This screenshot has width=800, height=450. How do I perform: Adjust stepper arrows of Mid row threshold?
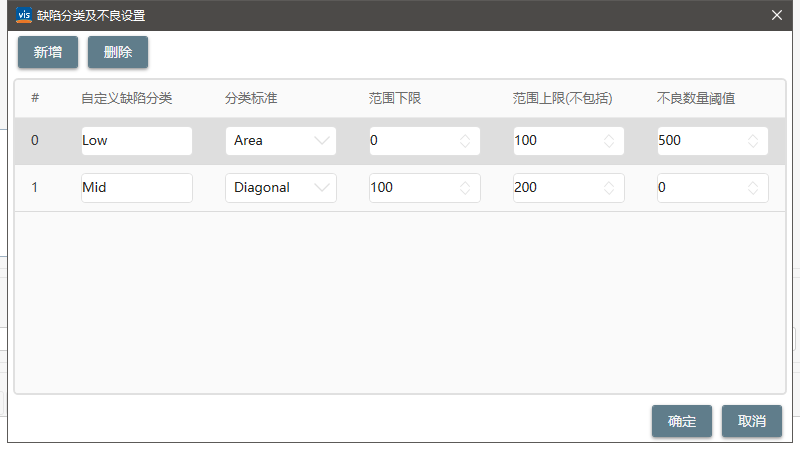click(x=753, y=188)
